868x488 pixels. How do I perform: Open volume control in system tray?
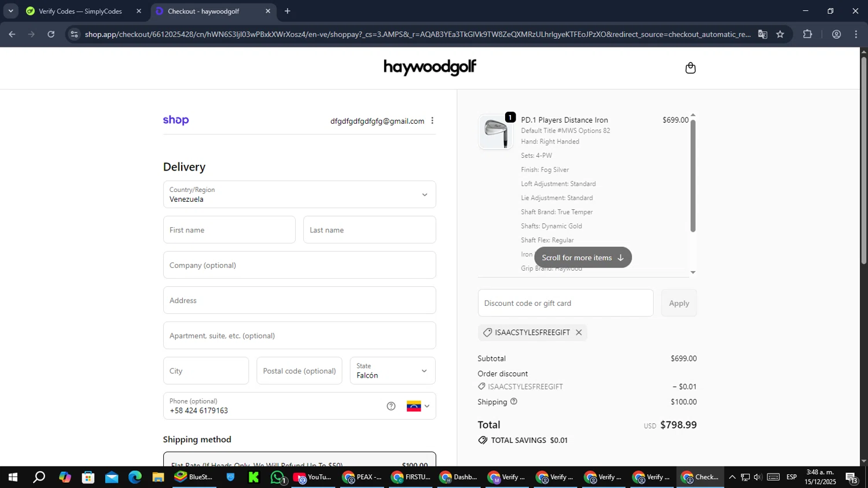pyautogui.click(x=758, y=477)
